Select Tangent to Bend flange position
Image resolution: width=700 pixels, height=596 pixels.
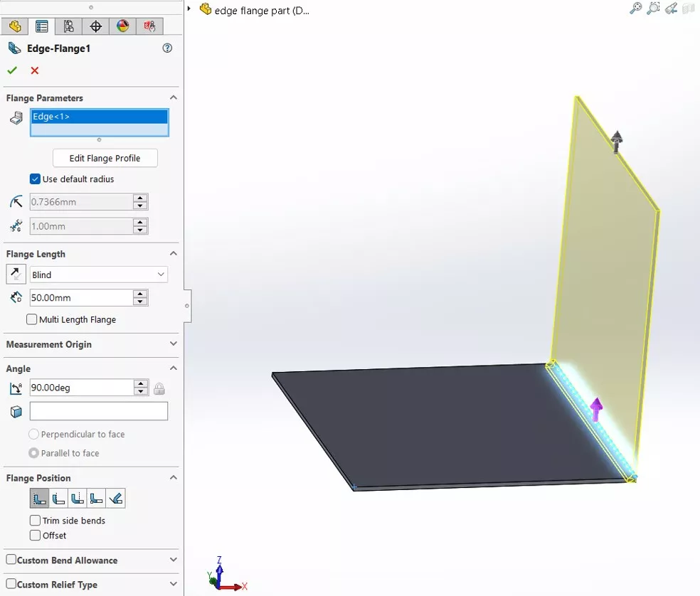116,499
